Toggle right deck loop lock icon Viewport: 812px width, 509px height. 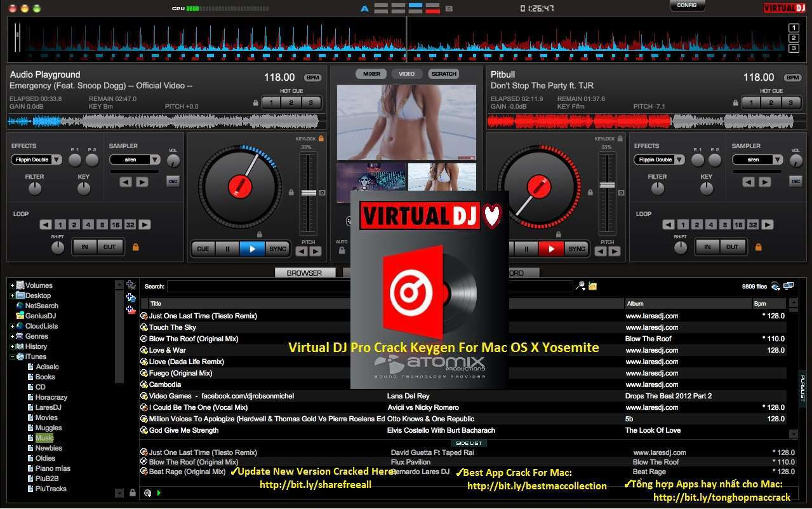[758, 247]
